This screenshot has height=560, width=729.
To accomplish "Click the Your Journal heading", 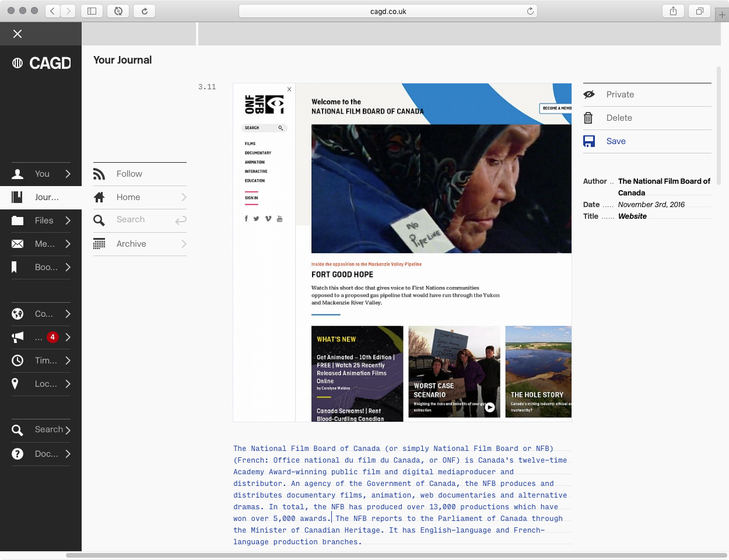I will pyautogui.click(x=122, y=60).
